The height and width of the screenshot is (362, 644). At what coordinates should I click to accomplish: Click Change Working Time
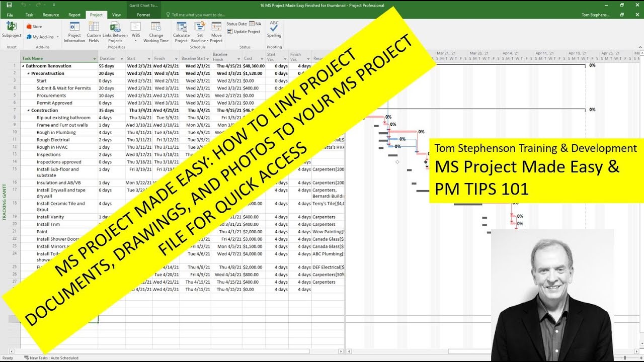(x=156, y=32)
